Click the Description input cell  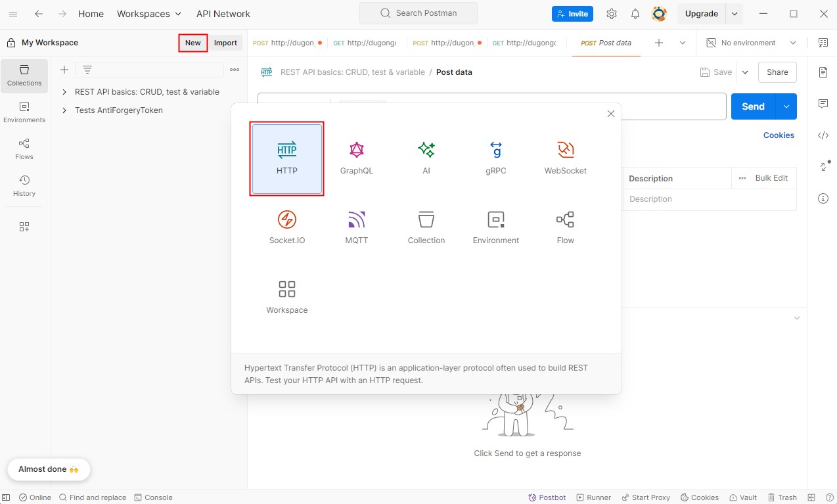(x=710, y=199)
